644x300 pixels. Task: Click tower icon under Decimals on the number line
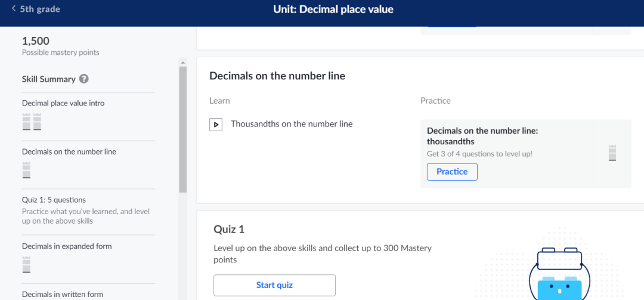click(26, 170)
